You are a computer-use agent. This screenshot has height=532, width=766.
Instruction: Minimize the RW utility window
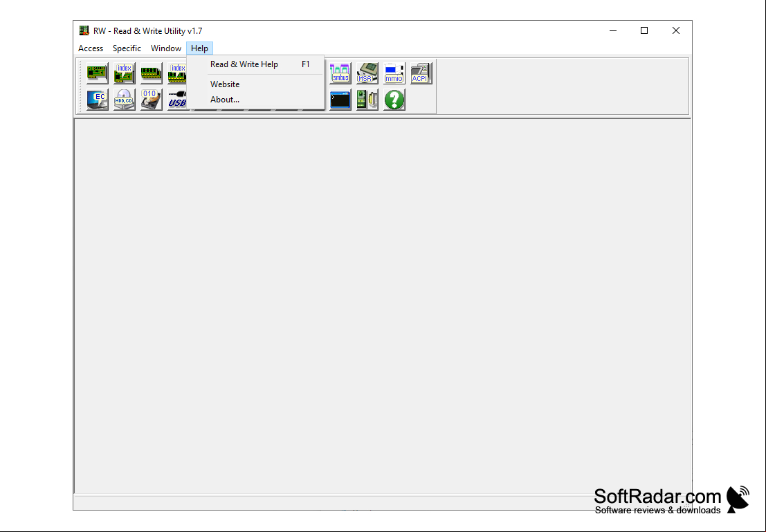click(613, 30)
